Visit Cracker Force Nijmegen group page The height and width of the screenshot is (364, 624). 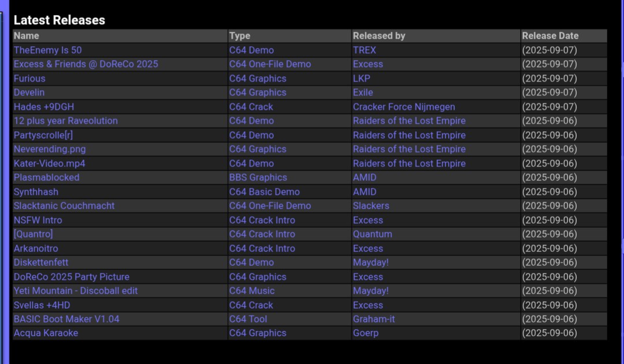[404, 107]
